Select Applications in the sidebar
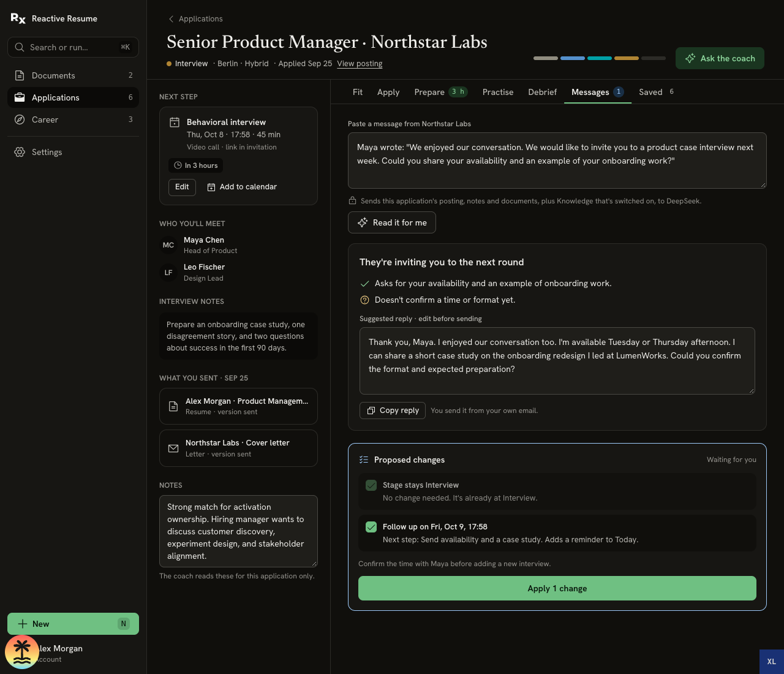784x674 pixels. [73, 97]
